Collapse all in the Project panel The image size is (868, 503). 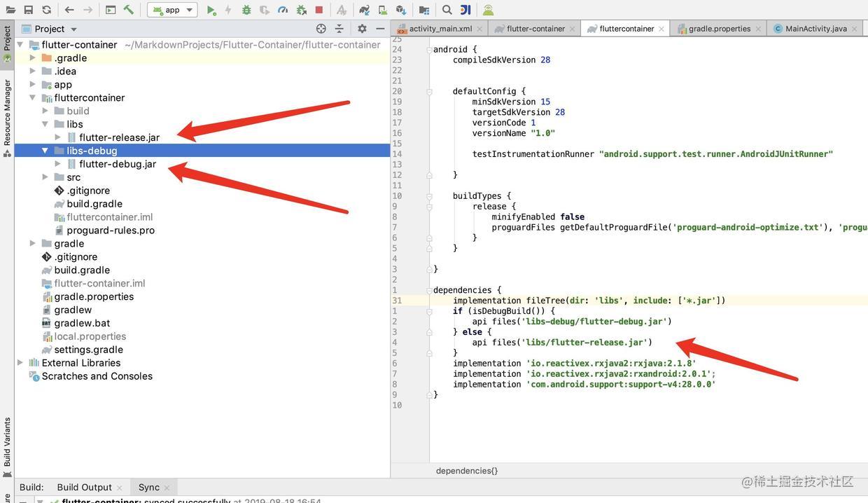pyautogui.click(x=339, y=29)
